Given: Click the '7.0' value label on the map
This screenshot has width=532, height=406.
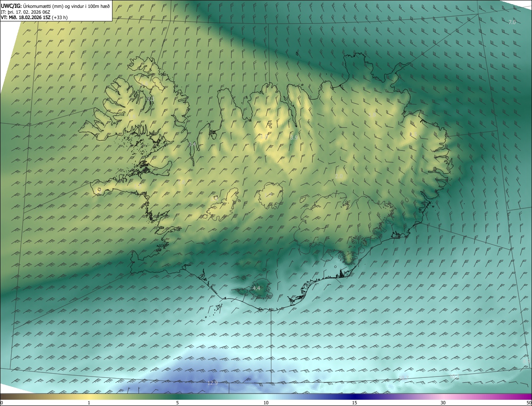Looking at the screenshot, I should point(512,22).
